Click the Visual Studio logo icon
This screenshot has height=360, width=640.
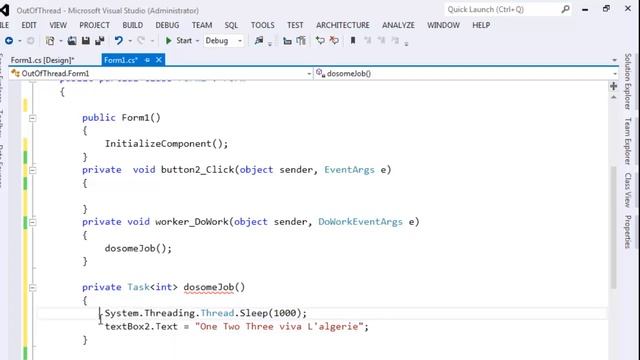[4, 10]
